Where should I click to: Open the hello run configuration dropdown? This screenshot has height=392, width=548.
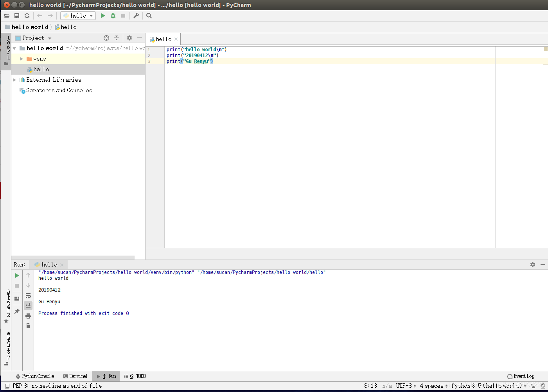[x=78, y=16]
